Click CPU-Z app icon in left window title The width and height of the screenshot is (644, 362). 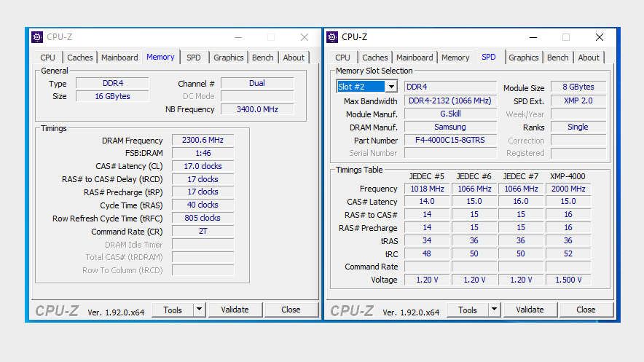pos(37,37)
